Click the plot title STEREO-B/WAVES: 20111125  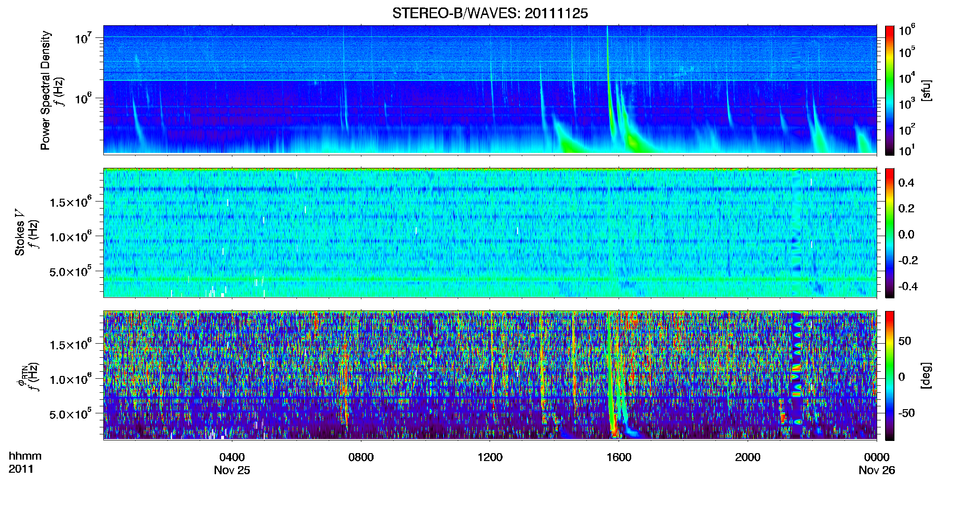click(x=490, y=13)
